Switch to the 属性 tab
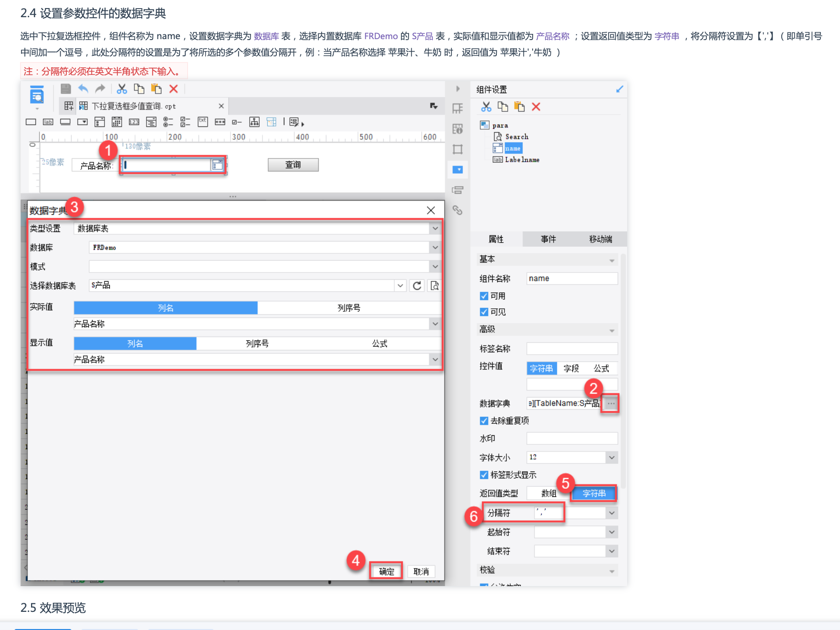Image resolution: width=840 pixels, height=630 pixels. (496, 239)
